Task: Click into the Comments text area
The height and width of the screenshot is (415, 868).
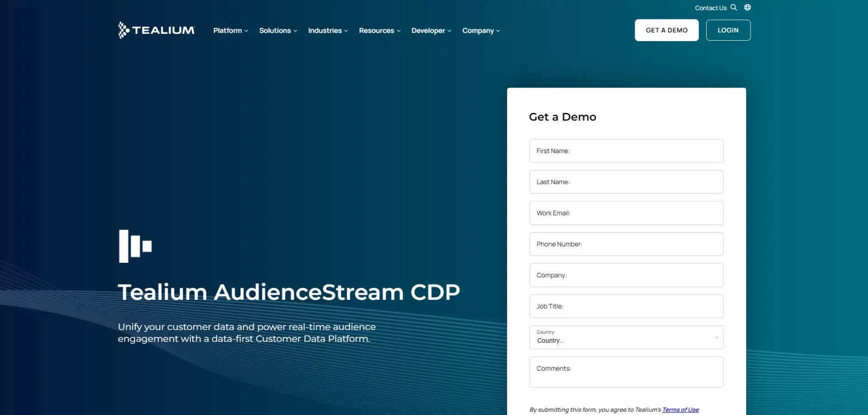Action: pos(626,372)
